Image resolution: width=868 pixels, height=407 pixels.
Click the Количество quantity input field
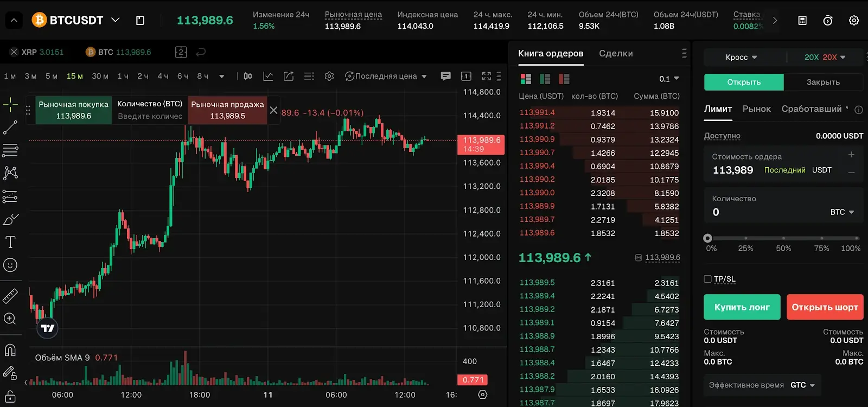(x=765, y=212)
